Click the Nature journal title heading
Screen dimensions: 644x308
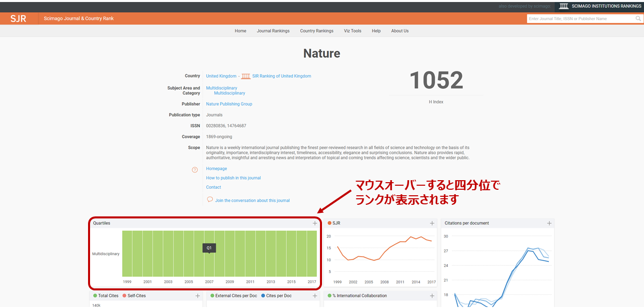tap(322, 53)
